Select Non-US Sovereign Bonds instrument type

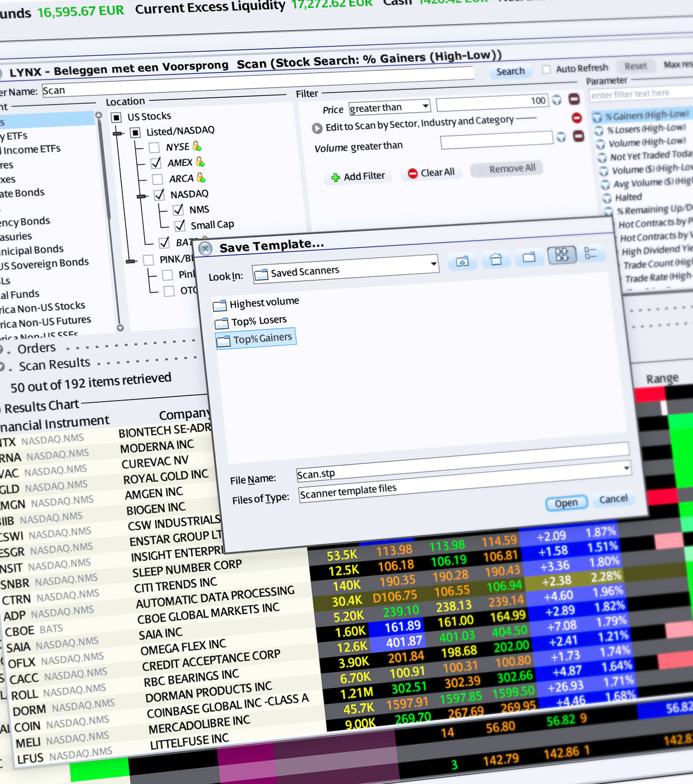(x=44, y=264)
